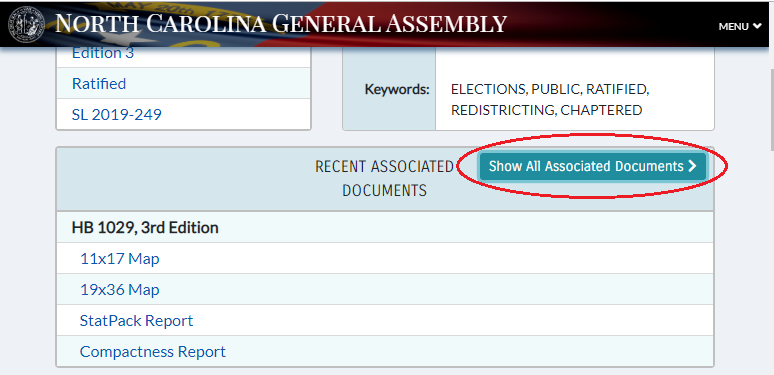
Task: Open the Ratified bill version
Action: (x=99, y=83)
